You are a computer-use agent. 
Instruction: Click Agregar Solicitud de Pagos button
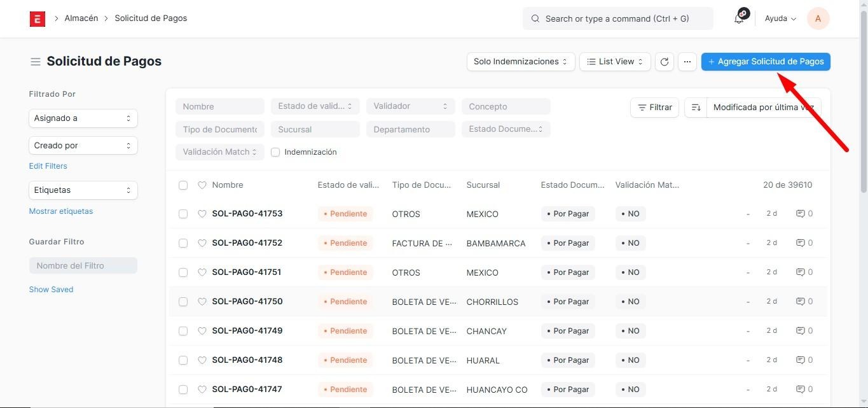[x=766, y=62]
